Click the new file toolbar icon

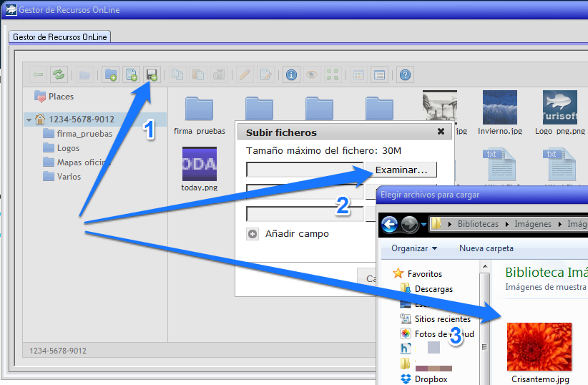132,74
